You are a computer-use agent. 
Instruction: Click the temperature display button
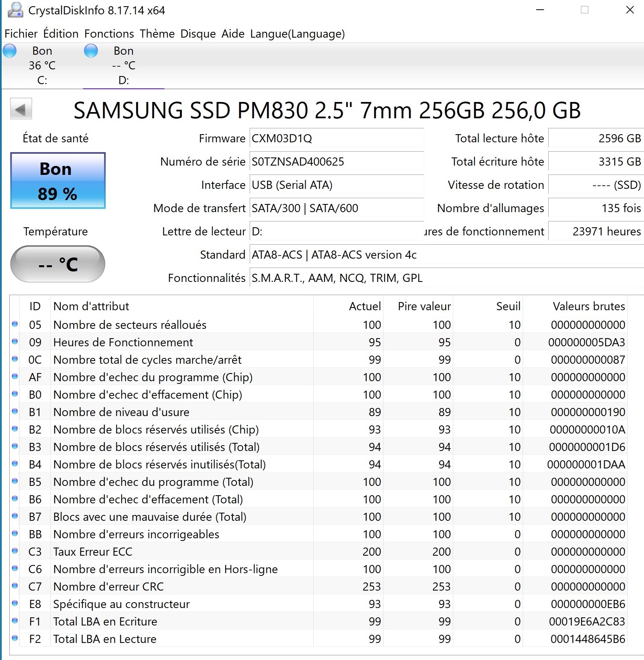tap(58, 264)
